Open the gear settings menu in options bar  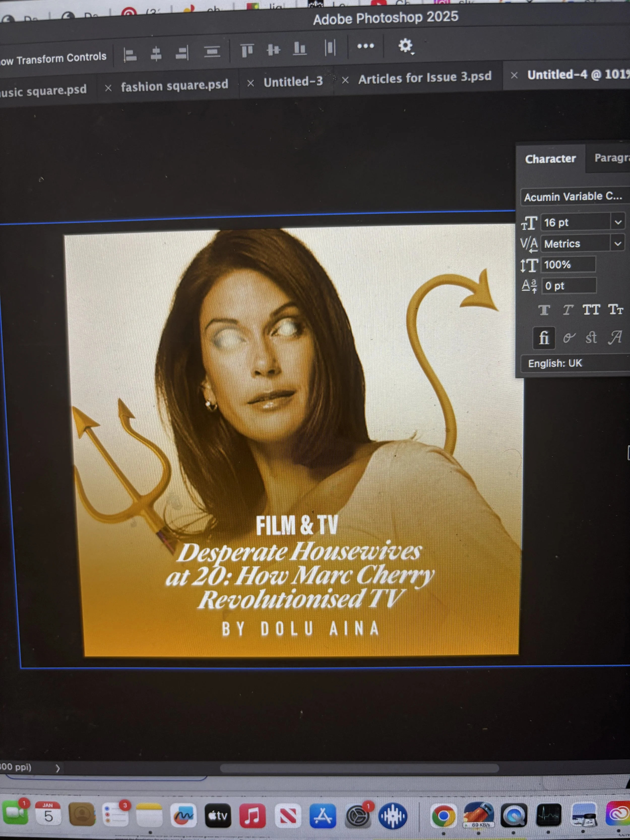pos(405,46)
